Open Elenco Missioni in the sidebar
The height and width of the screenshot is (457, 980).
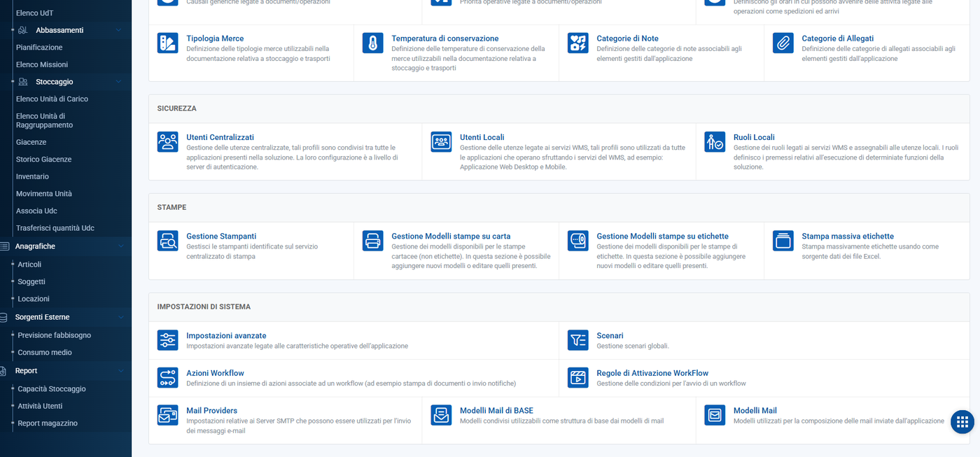(42, 64)
